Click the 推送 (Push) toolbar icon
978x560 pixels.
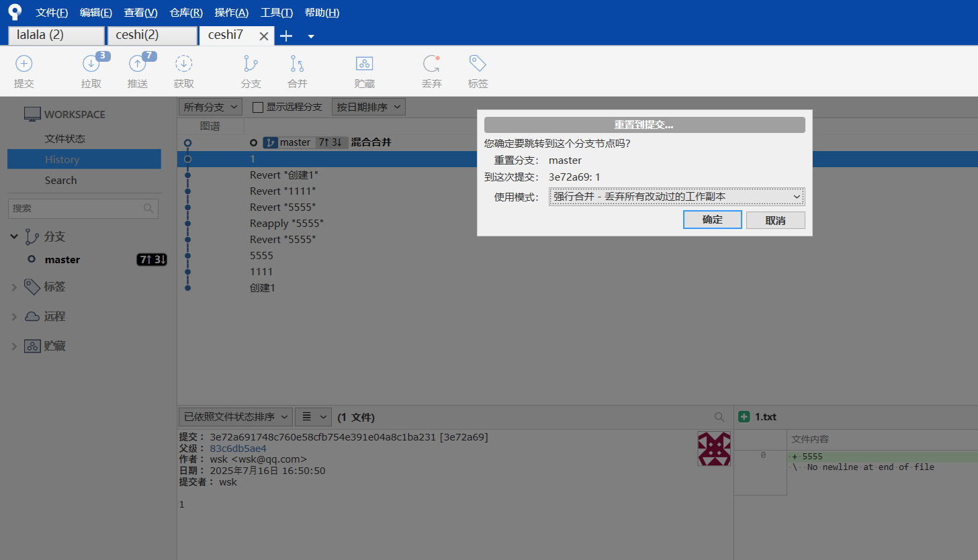pos(137,64)
